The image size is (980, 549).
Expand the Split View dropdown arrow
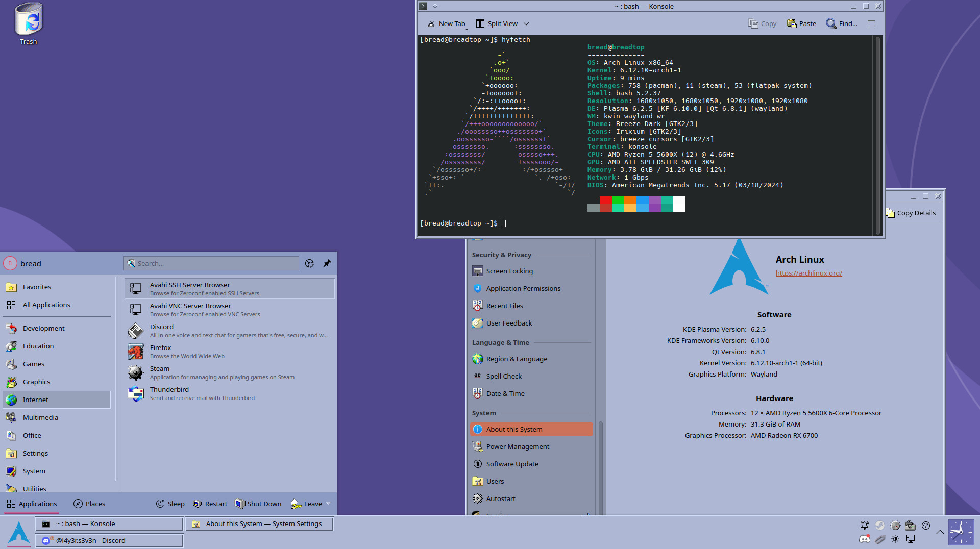tap(526, 23)
